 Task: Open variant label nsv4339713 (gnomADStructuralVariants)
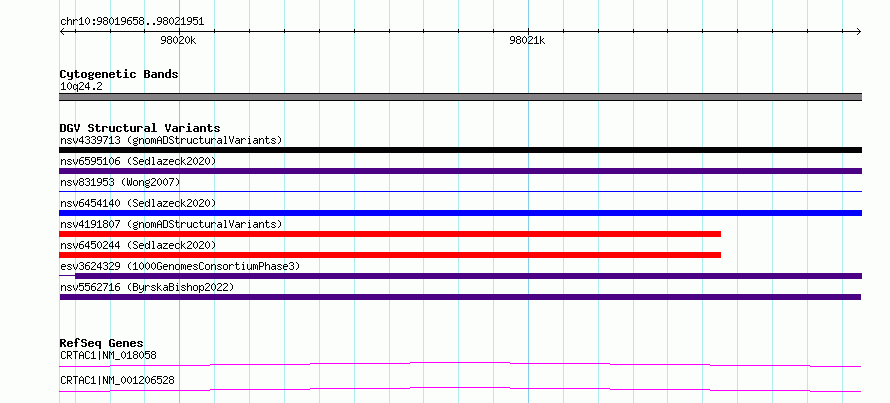tap(171, 140)
